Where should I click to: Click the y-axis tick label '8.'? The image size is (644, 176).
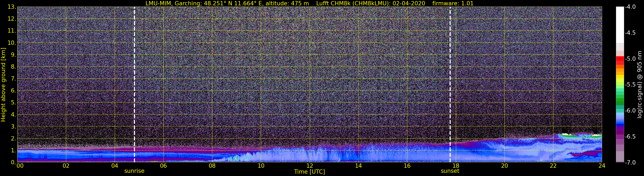point(13,67)
